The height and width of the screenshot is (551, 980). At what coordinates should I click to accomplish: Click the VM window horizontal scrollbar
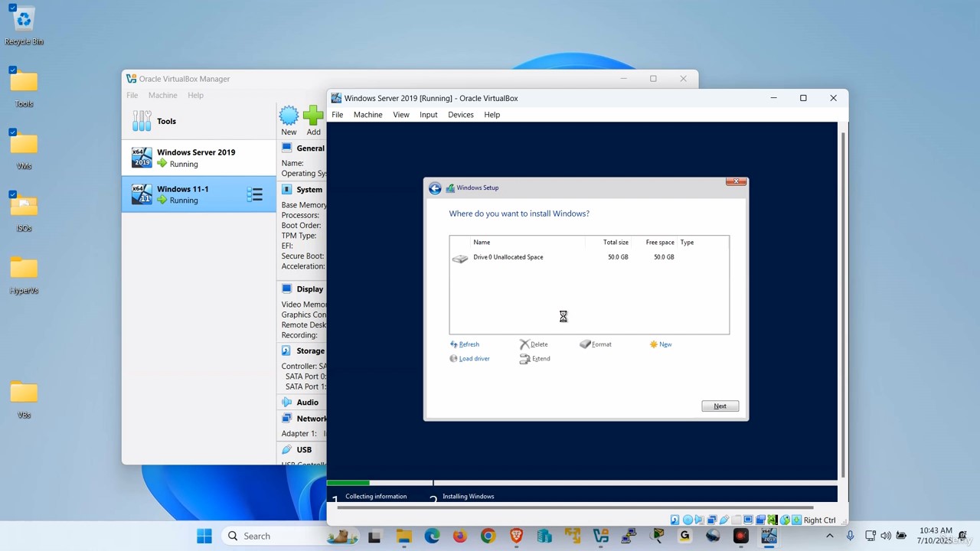574,507
